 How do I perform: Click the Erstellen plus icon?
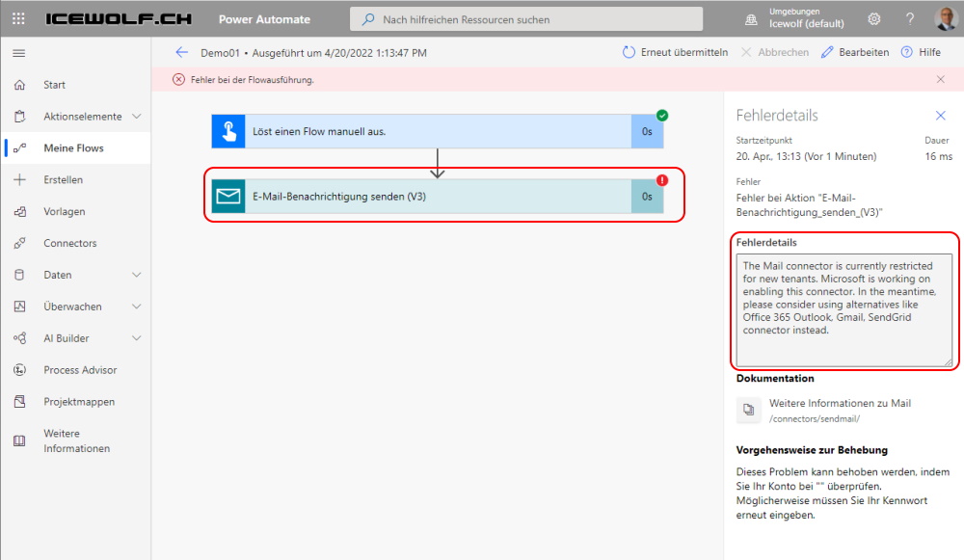pyautogui.click(x=19, y=179)
